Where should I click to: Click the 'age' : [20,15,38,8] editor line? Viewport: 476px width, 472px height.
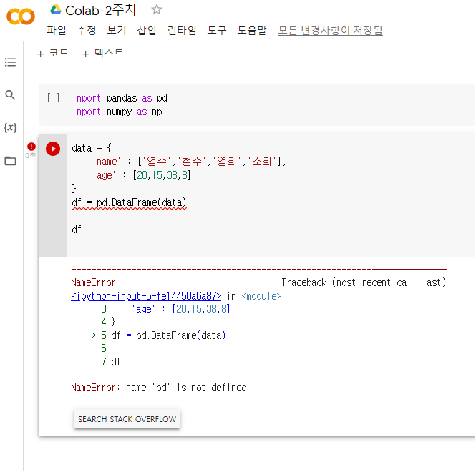[x=141, y=175]
